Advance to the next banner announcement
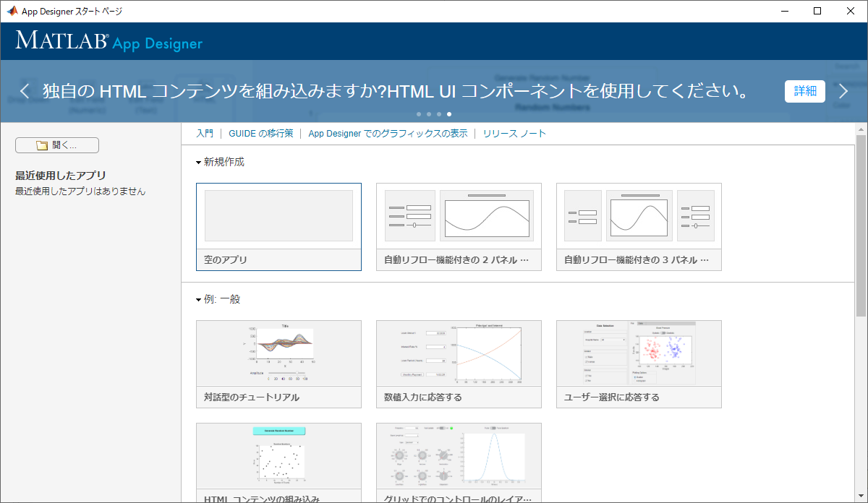The width and height of the screenshot is (868, 503). pyautogui.click(x=843, y=91)
